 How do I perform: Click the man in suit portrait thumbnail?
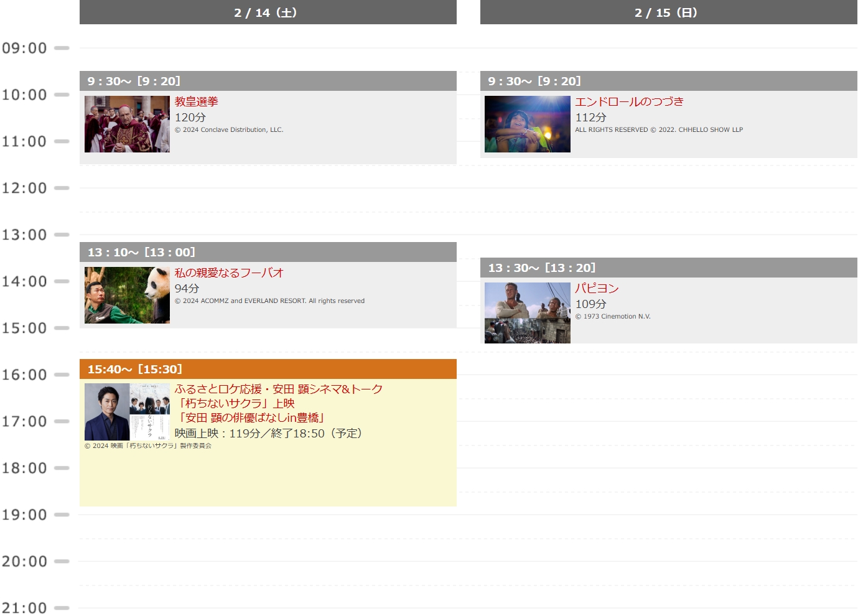(x=106, y=411)
